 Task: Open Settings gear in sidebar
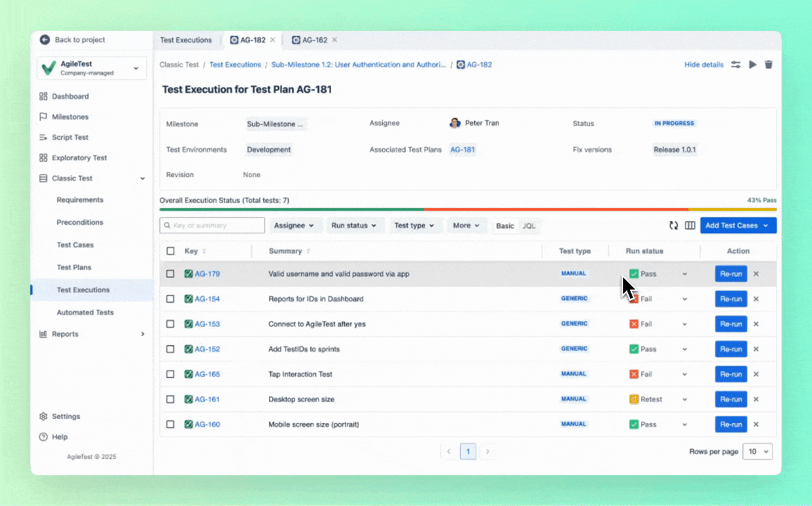pyautogui.click(x=44, y=416)
